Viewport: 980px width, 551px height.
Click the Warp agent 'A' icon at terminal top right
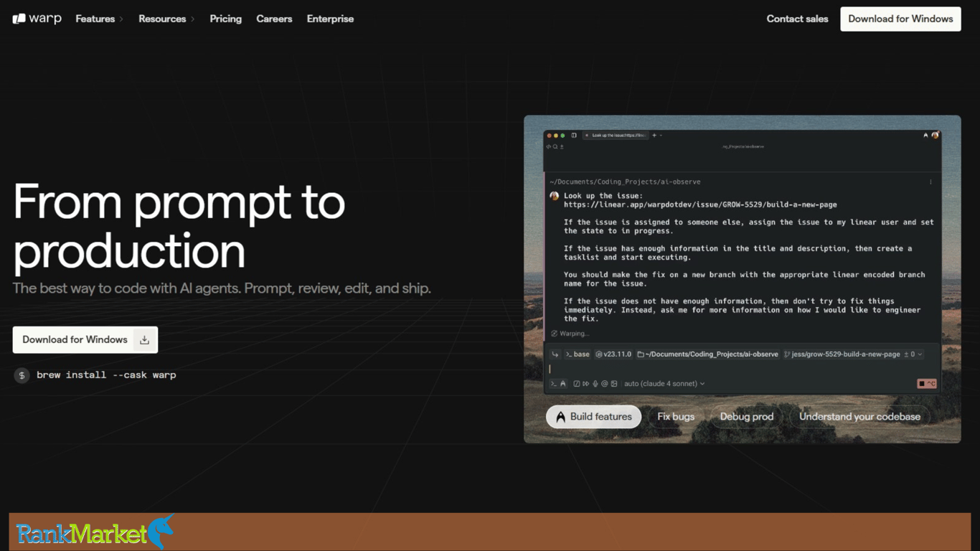coord(925,135)
